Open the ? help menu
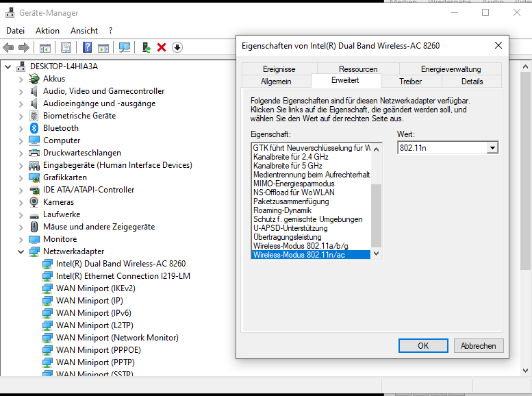This screenshot has width=532, height=396. 111,31
